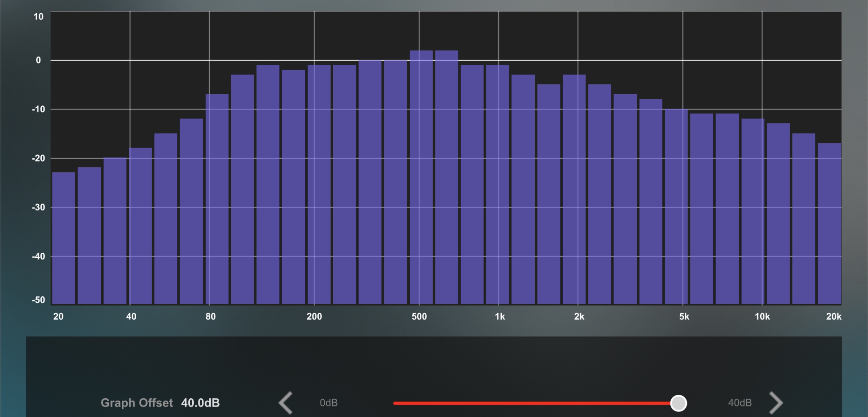868x417 pixels.
Task: Select the last spectrum bar at 20k
Action: (829, 223)
